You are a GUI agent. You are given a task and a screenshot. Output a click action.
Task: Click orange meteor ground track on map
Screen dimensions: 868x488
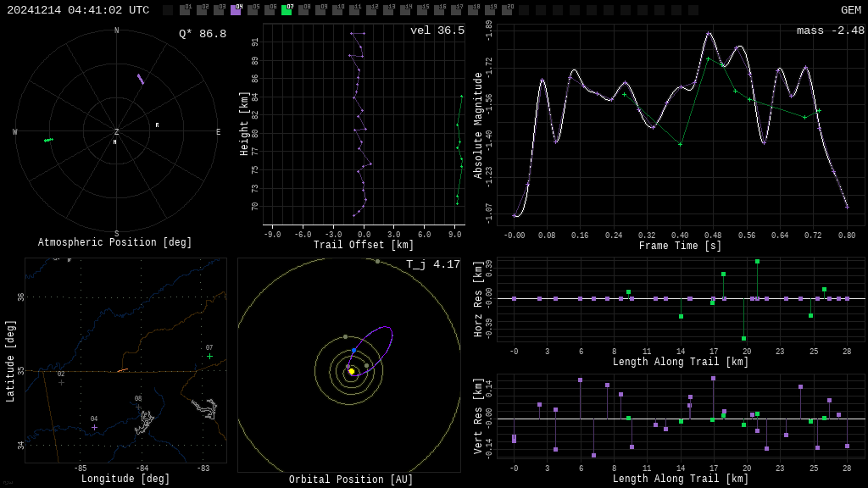point(122,370)
